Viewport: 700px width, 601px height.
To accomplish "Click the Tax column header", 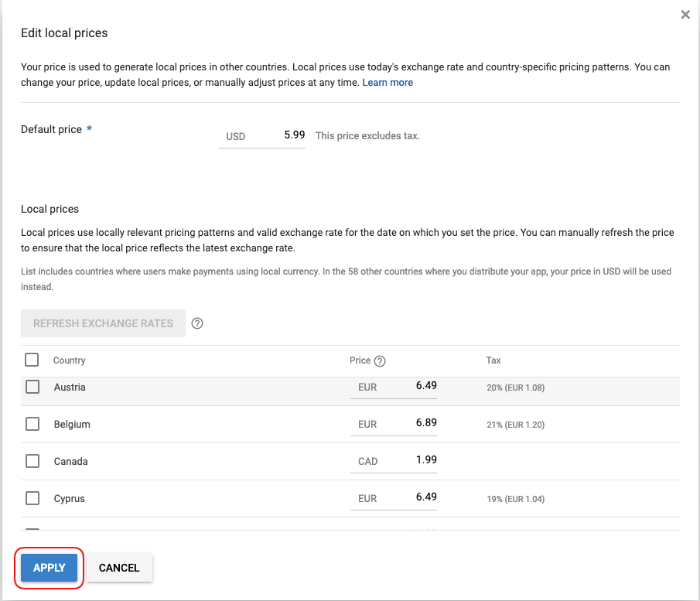I will pyautogui.click(x=493, y=360).
